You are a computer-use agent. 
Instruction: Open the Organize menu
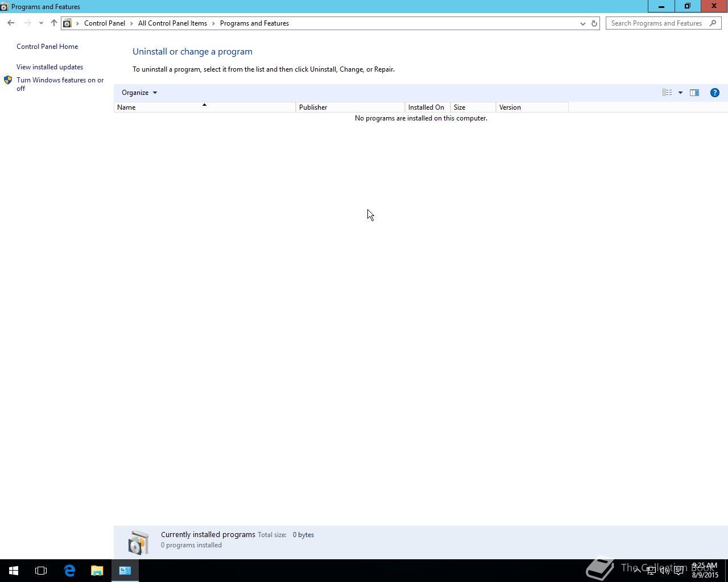tap(139, 93)
